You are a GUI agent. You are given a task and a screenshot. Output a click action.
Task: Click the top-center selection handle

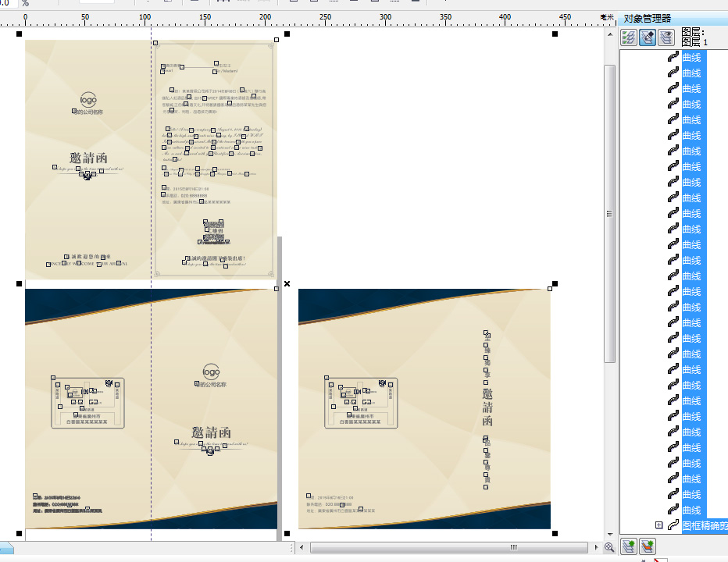[287, 34]
